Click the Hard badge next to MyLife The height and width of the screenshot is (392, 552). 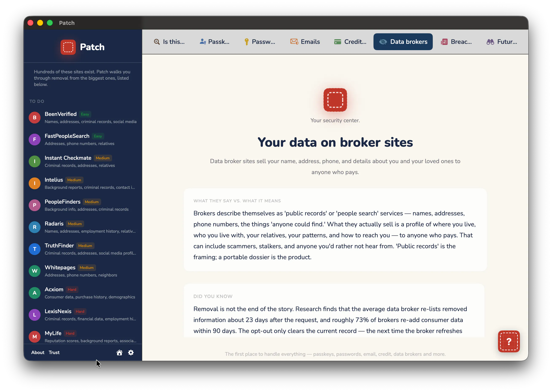(x=70, y=333)
